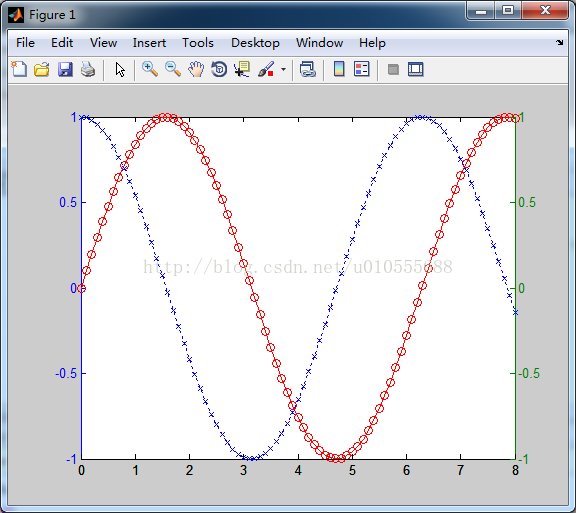Open the Insert menu
Image resolution: width=576 pixels, height=513 pixels.
click(x=149, y=43)
